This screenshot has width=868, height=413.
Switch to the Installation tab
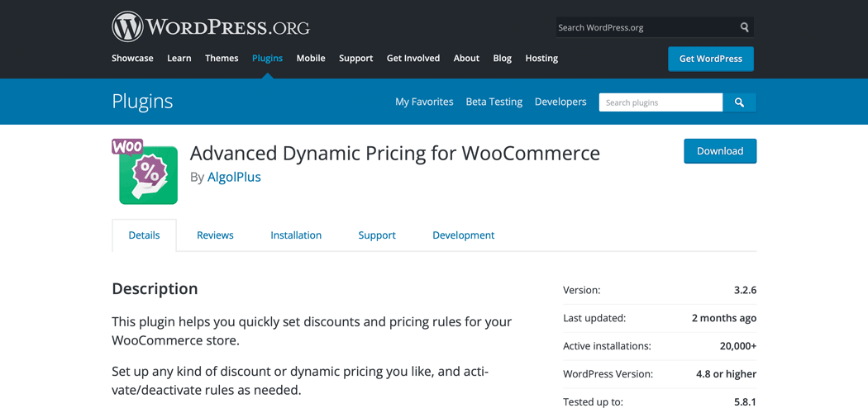[x=296, y=235]
